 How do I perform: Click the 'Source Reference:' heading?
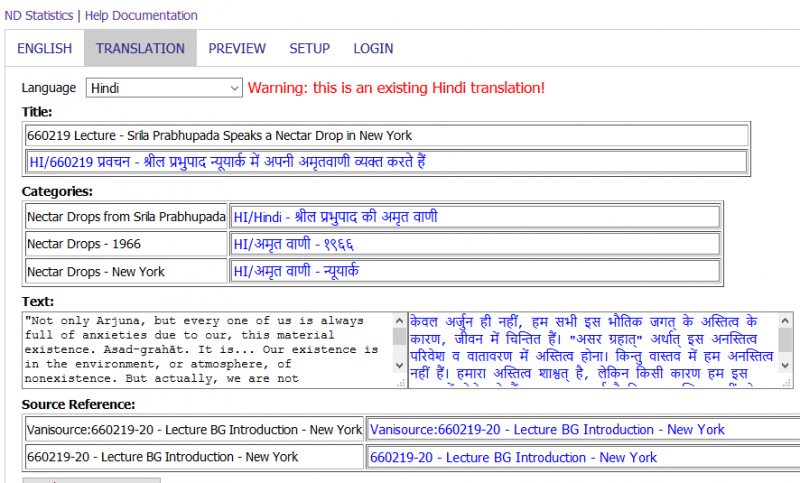pos(78,404)
